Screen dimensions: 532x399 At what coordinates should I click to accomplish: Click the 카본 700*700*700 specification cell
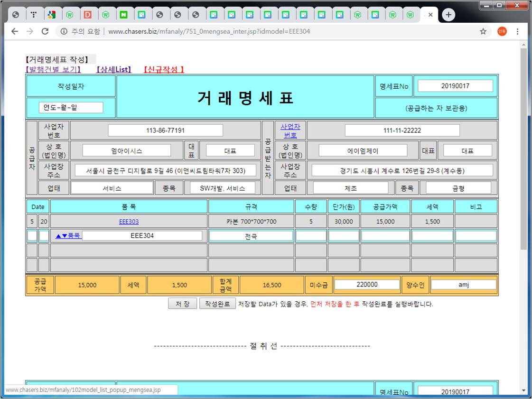[x=251, y=222]
